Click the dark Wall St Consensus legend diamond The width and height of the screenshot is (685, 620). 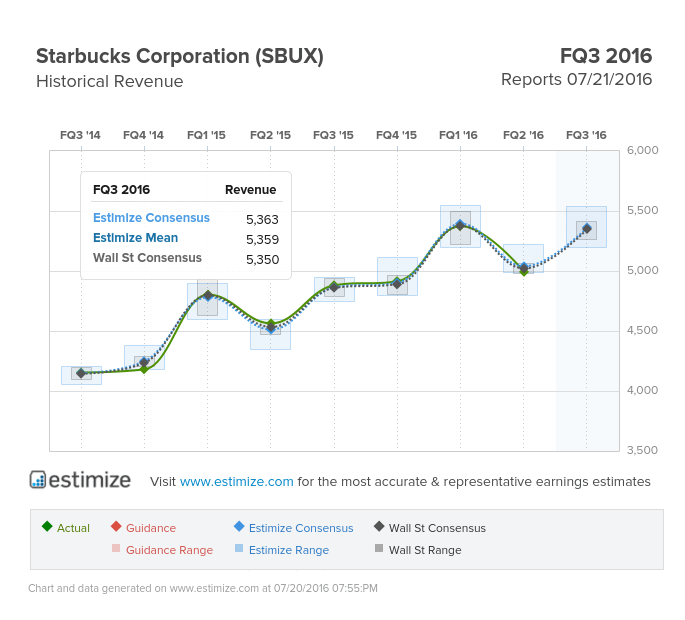[x=379, y=526]
